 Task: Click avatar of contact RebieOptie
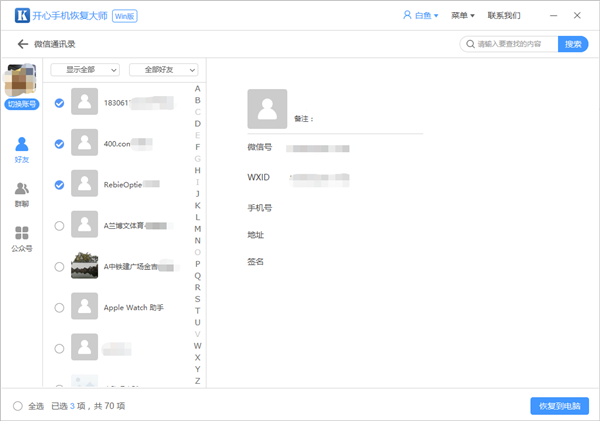[x=85, y=183]
